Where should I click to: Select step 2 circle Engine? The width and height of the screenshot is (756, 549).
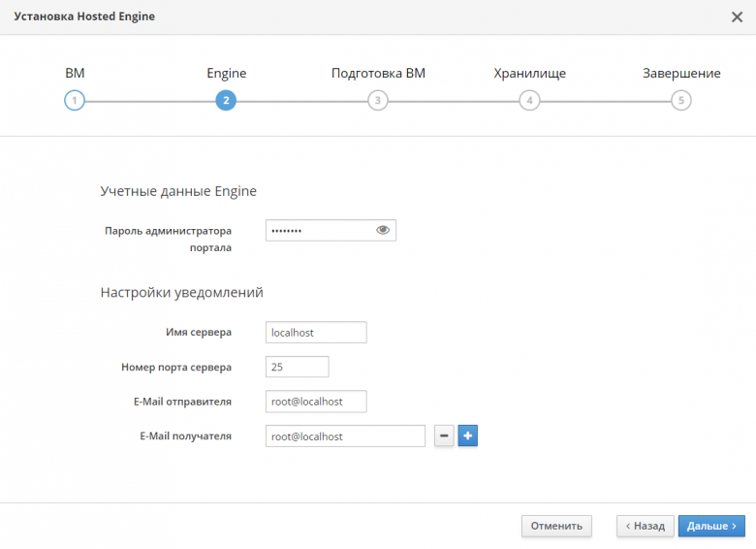coord(226,100)
